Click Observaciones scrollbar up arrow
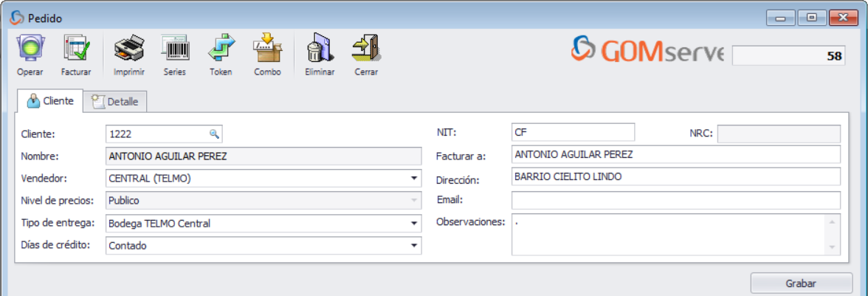This screenshot has height=296, width=868. point(831,221)
